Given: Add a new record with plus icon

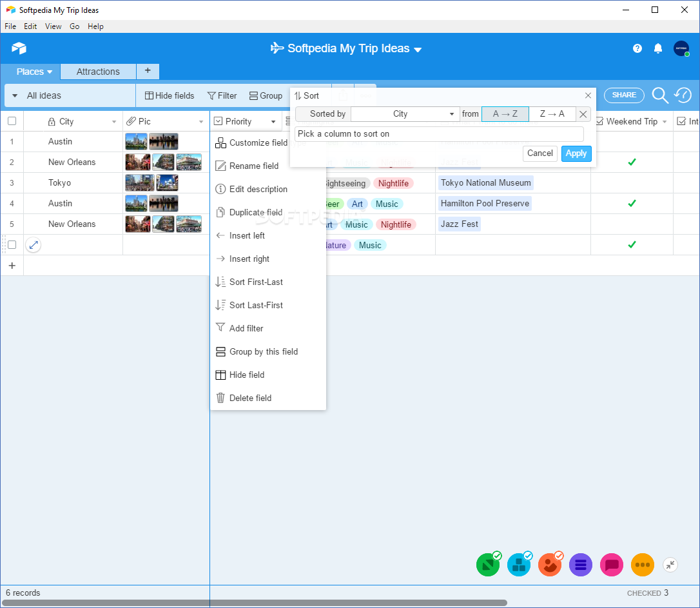Looking at the screenshot, I should point(12,266).
